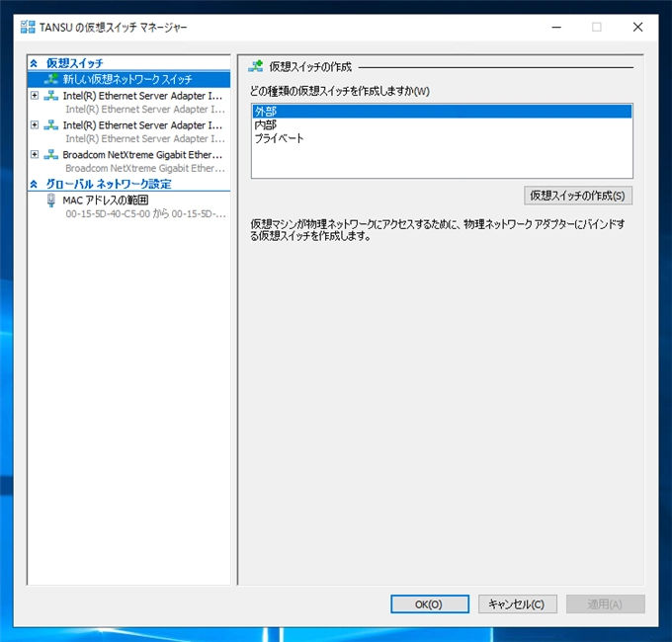Screen dimensions: 672x642
Task: Click the gray subtext under first Intel adapter
Action: point(145,110)
